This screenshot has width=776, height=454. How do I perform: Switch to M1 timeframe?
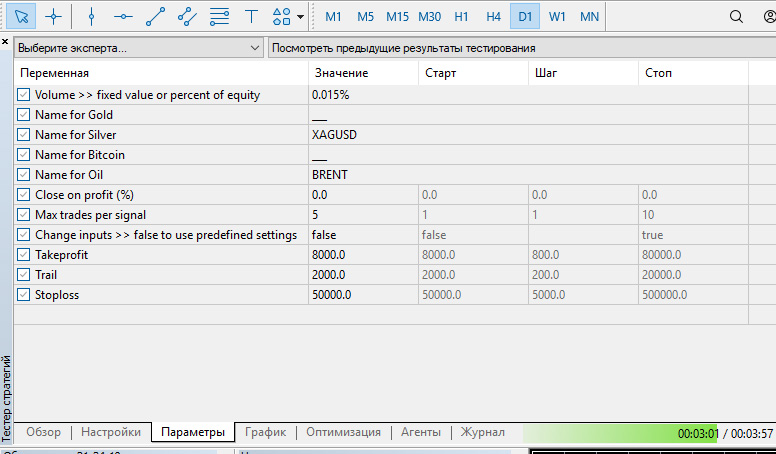[x=333, y=17]
